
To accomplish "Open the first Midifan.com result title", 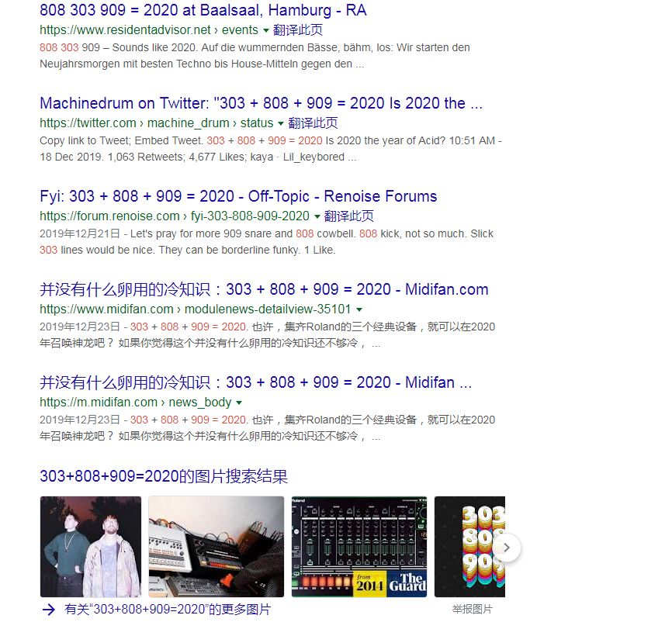I will pyautogui.click(x=264, y=289).
